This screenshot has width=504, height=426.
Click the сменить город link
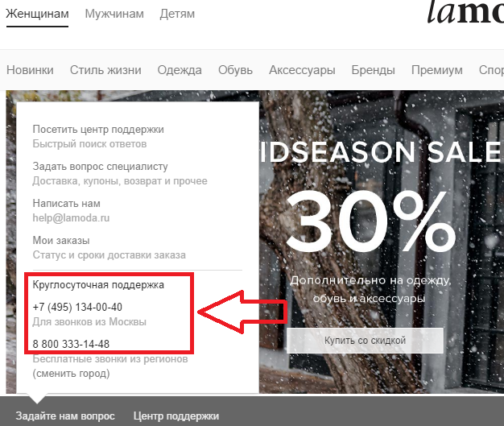[x=72, y=374]
